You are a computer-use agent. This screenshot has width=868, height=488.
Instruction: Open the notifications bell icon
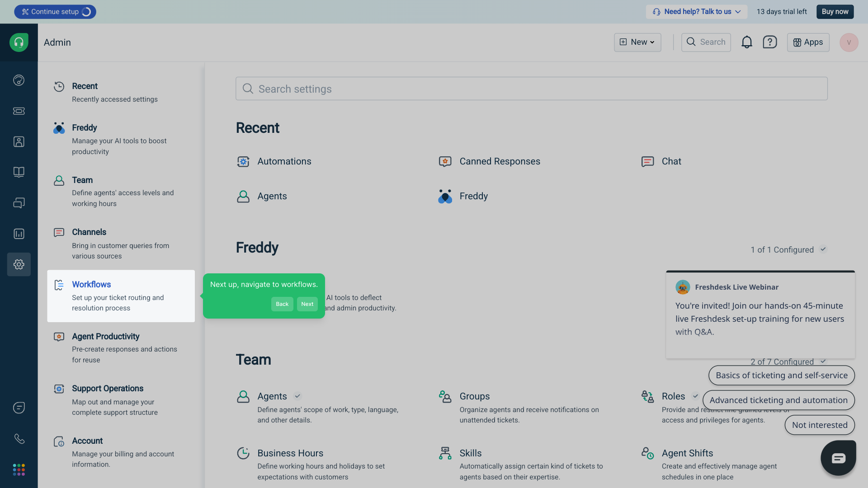[747, 42]
